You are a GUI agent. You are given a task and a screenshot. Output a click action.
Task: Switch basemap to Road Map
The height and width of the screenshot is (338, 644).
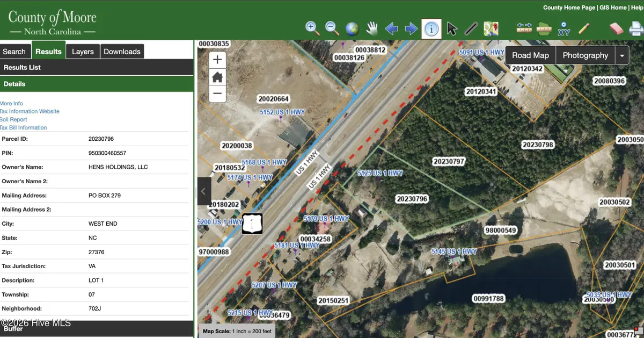tap(530, 55)
